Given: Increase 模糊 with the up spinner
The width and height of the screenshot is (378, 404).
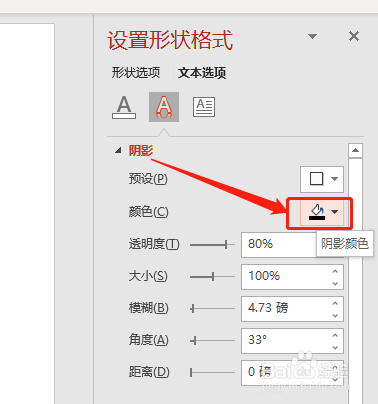Looking at the screenshot, I should point(335,303).
